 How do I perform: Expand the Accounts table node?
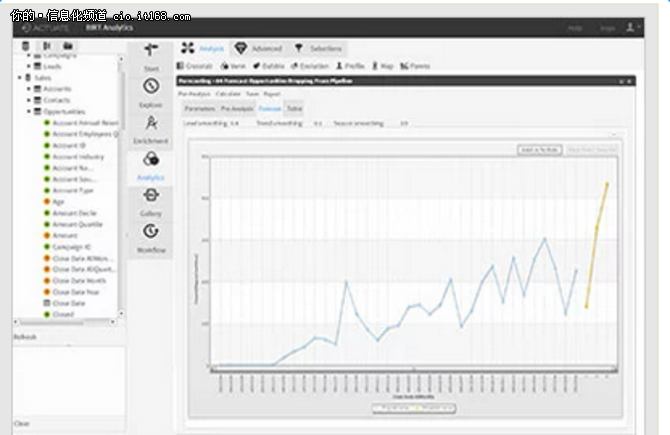[x=29, y=89]
